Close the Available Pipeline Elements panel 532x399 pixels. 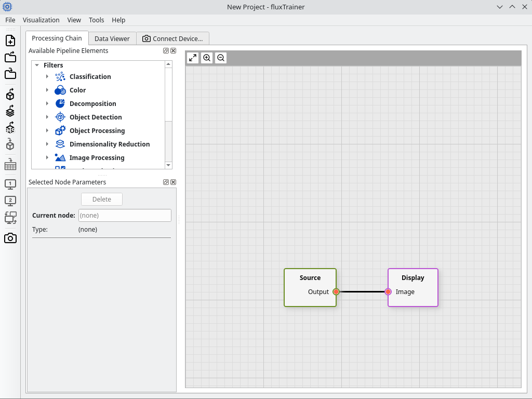coord(174,50)
